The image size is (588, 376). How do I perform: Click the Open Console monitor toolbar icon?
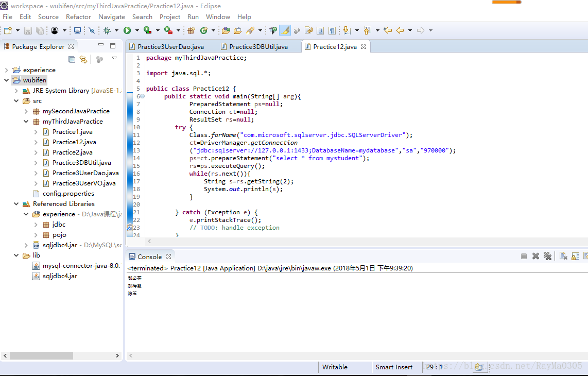[x=78, y=30]
